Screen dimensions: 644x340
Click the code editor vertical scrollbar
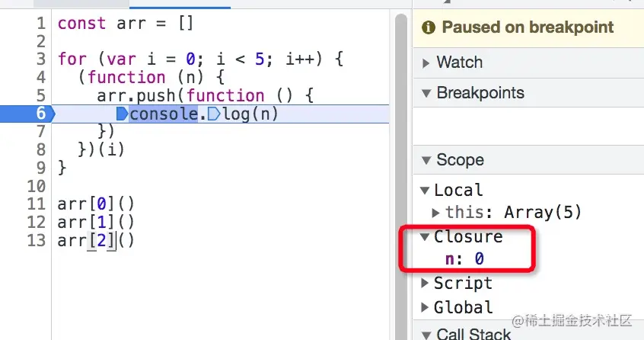[x=401, y=177]
